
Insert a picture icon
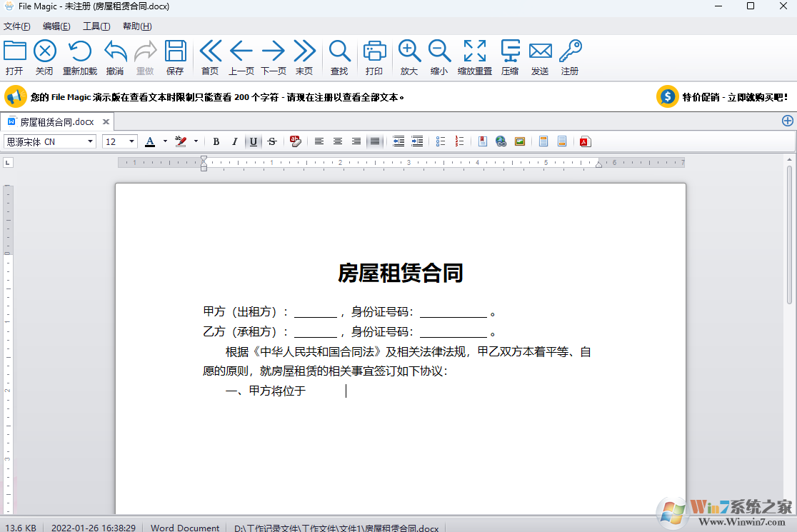(519, 141)
